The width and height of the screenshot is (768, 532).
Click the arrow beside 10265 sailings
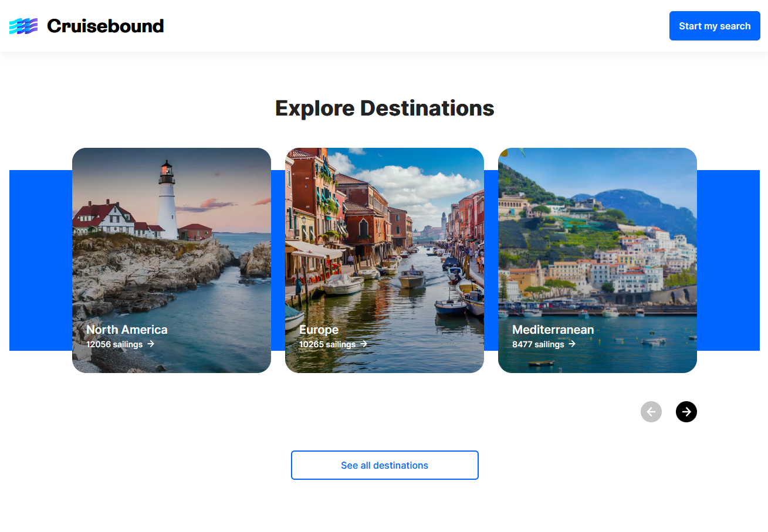click(x=364, y=344)
